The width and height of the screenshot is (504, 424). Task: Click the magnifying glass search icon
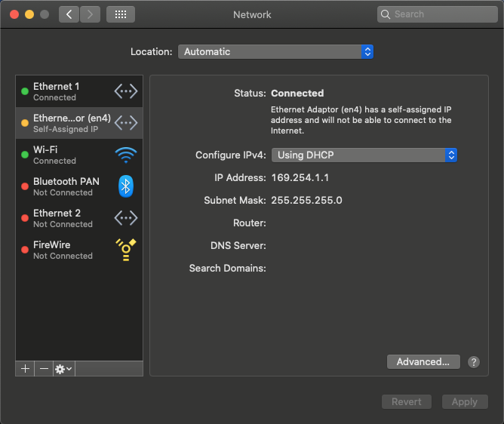coord(385,14)
